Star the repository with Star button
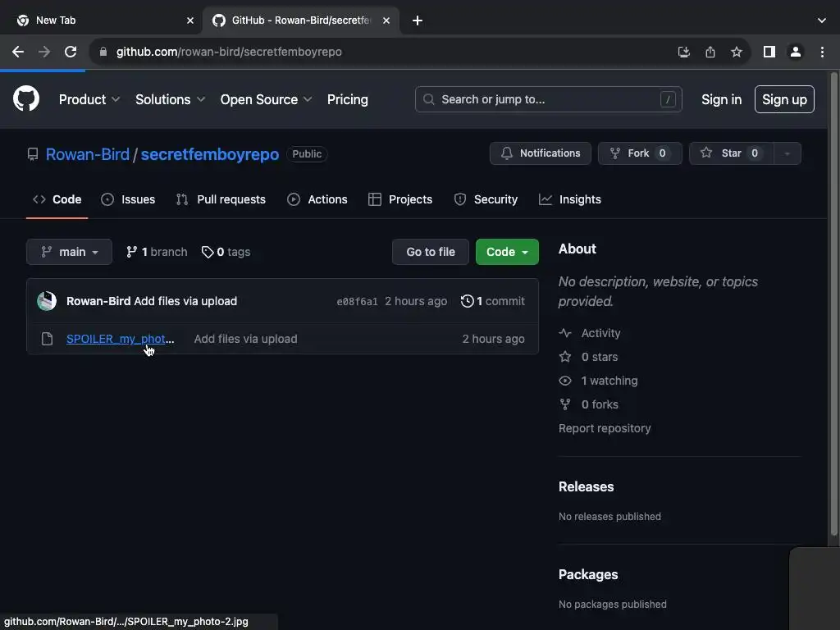The image size is (840, 630). 731,153
